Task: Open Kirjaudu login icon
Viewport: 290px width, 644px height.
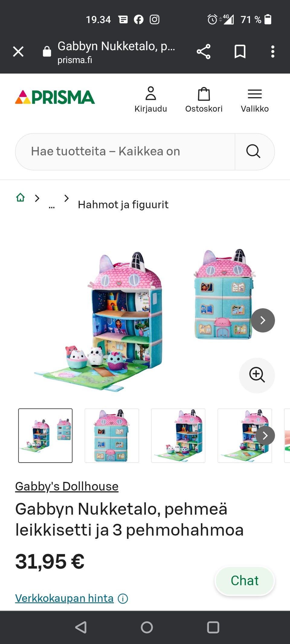Action: [x=151, y=99]
